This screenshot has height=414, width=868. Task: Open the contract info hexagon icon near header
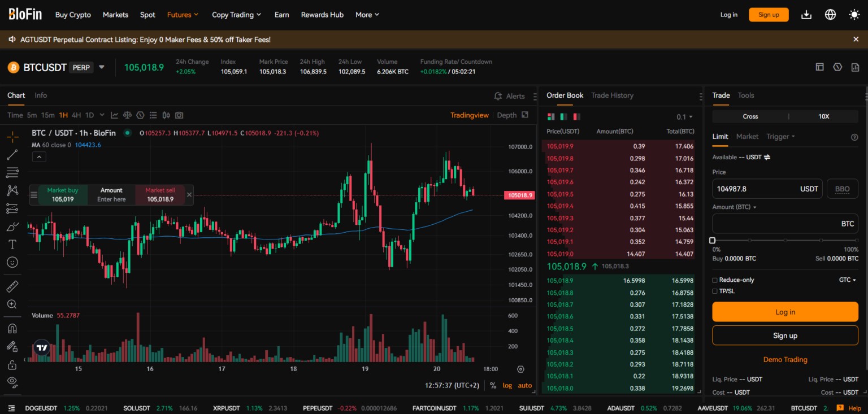point(837,67)
